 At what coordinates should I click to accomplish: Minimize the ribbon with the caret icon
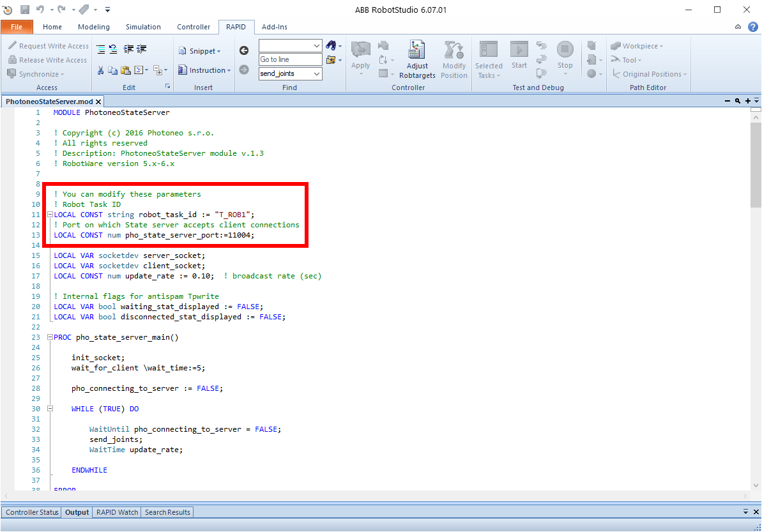pos(738,27)
